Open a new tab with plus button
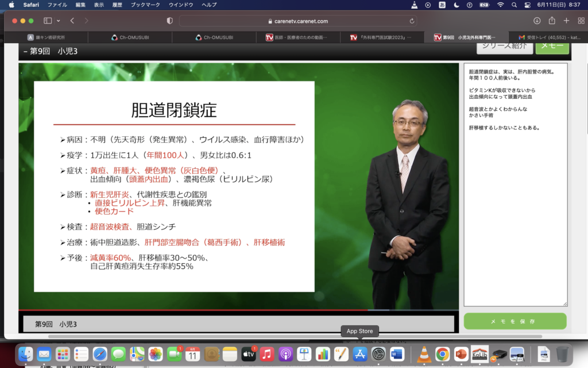The height and width of the screenshot is (368, 588). point(566,21)
